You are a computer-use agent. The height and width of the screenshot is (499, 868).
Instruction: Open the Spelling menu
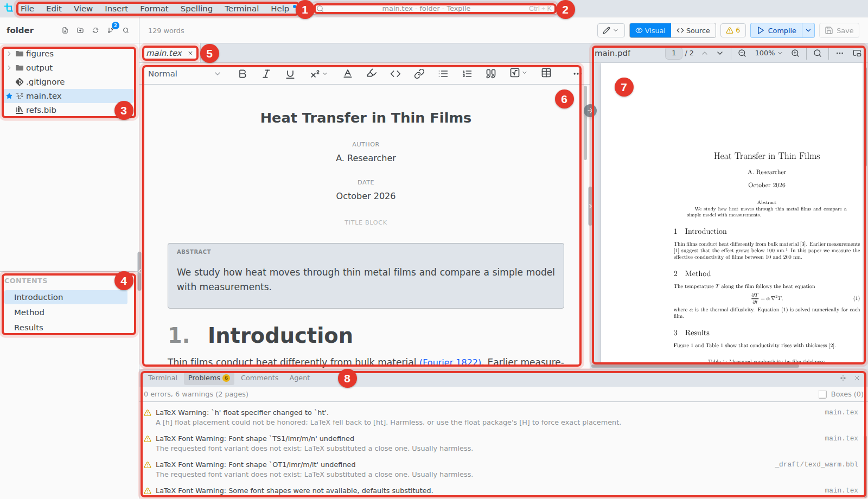[196, 9]
